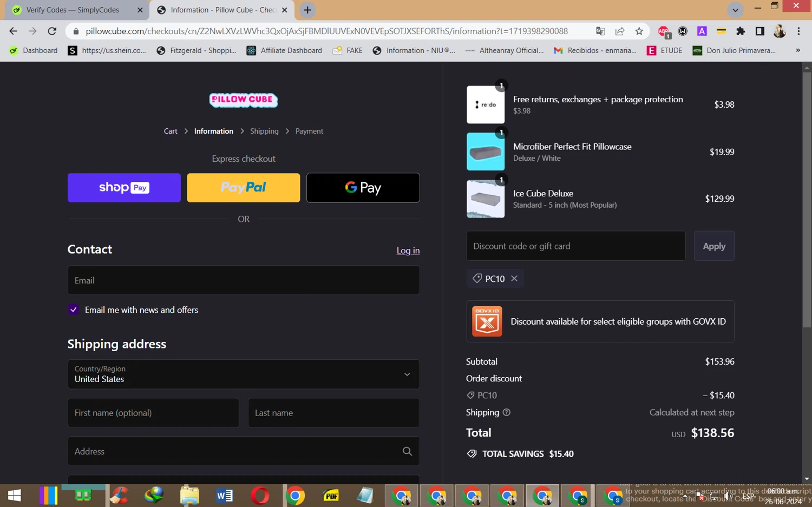This screenshot has width=812, height=507.
Task: Open the ABP ad blocker extension
Action: 664,32
